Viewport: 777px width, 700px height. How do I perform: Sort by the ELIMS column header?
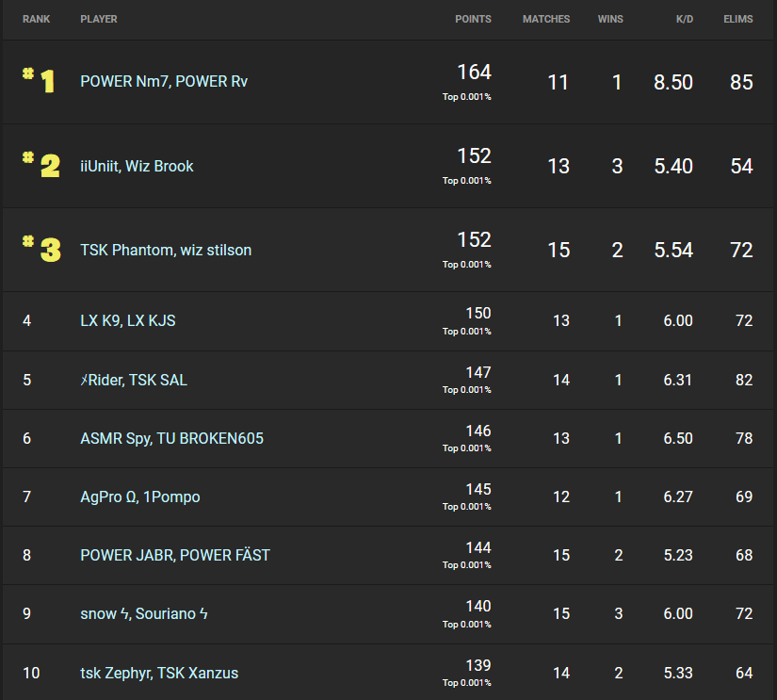tap(737, 19)
